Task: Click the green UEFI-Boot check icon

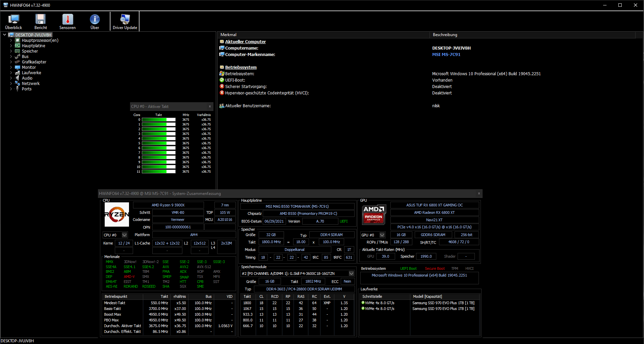Action: [222, 80]
